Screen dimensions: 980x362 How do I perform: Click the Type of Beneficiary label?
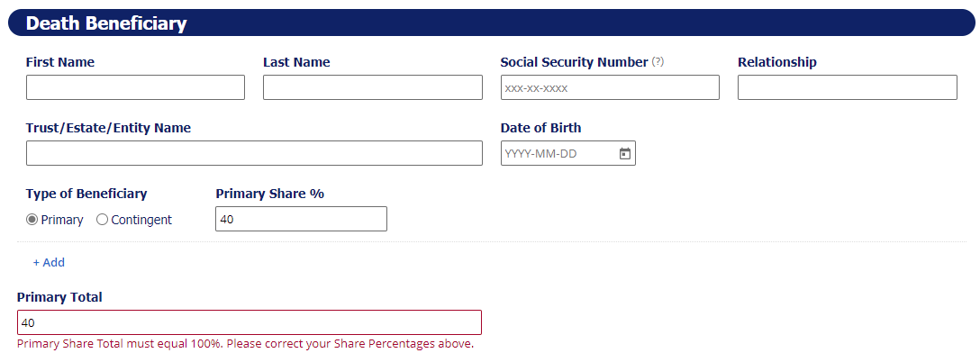pos(86,194)
